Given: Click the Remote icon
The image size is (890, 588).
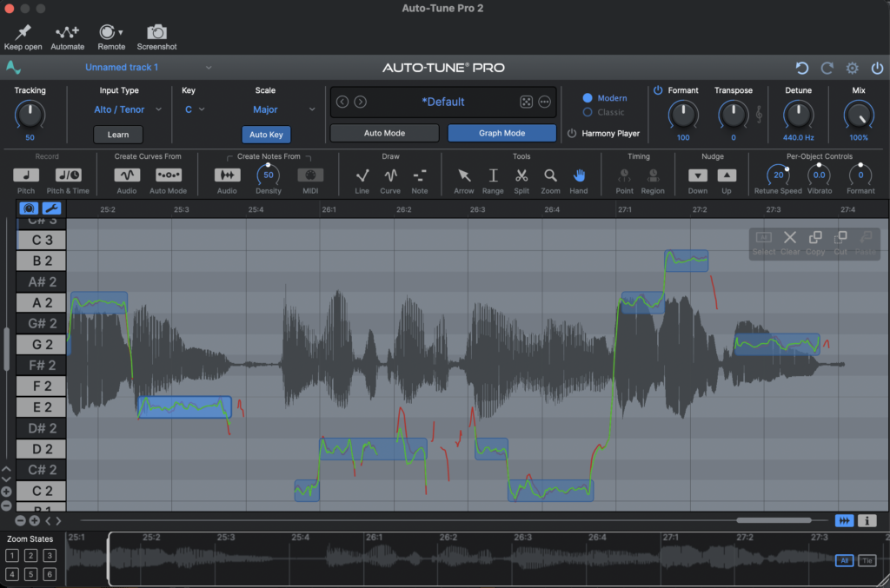Looking at the screenshot, I should pyautogui.click(x=107, y=32).
